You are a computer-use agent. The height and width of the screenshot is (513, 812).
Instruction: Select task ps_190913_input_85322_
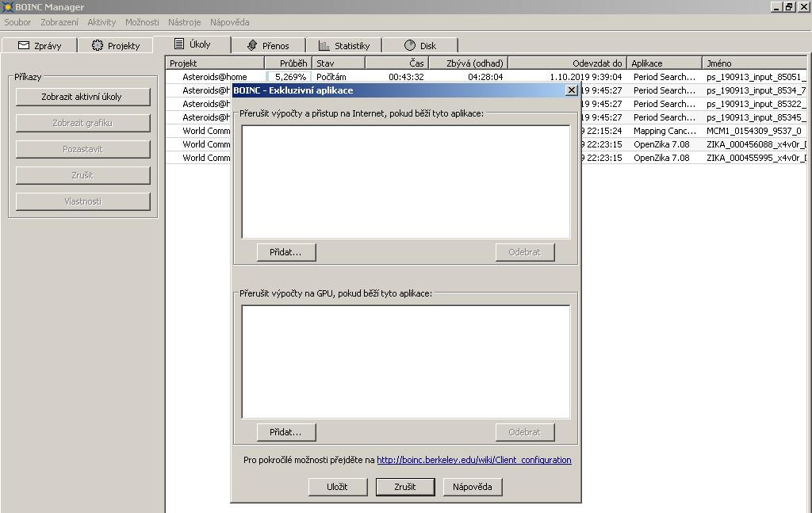756,104
